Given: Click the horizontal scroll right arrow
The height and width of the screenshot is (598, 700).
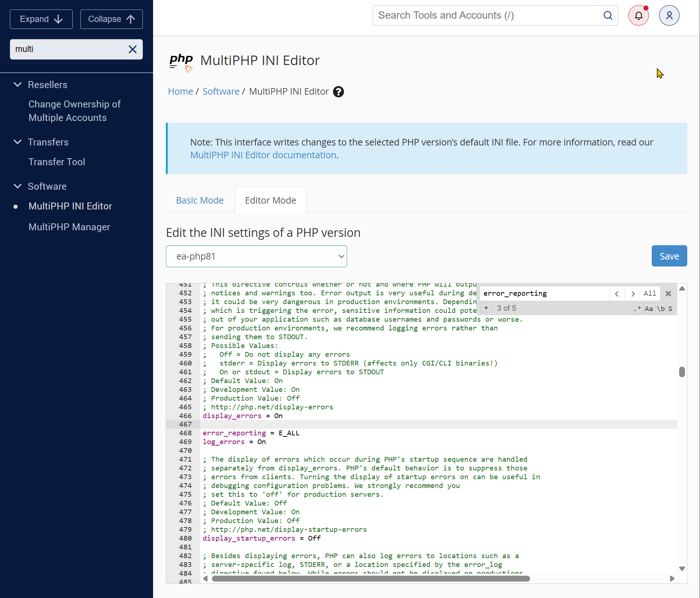Looking at the screenshot, I should (672, 579).
